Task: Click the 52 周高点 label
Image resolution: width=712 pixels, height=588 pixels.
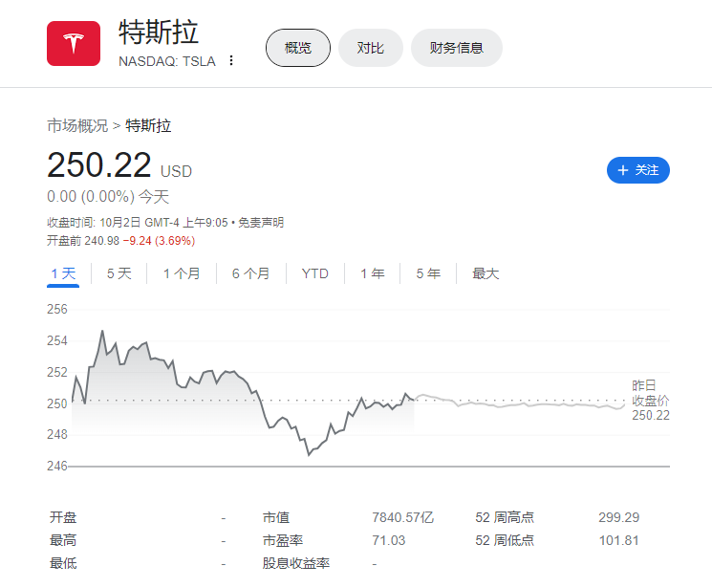Action: coord(505,517)
